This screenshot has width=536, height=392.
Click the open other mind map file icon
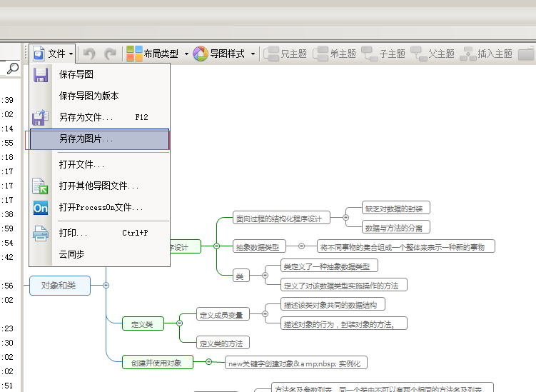point(41,186)
